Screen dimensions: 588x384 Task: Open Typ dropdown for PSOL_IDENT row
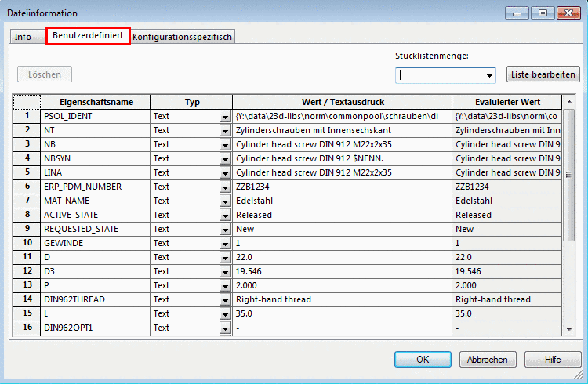point(225,117)
